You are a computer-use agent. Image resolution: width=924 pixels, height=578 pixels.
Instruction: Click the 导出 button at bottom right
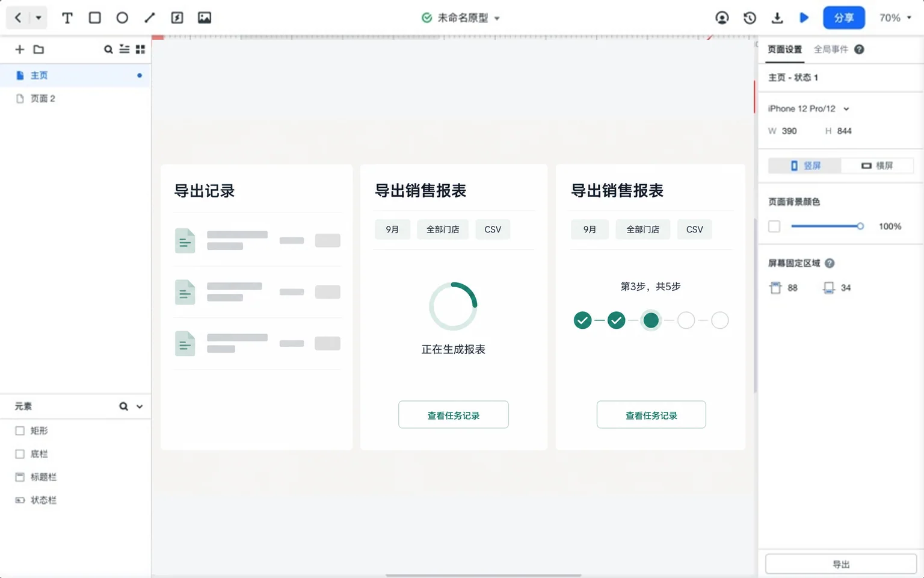coord(841,564)
